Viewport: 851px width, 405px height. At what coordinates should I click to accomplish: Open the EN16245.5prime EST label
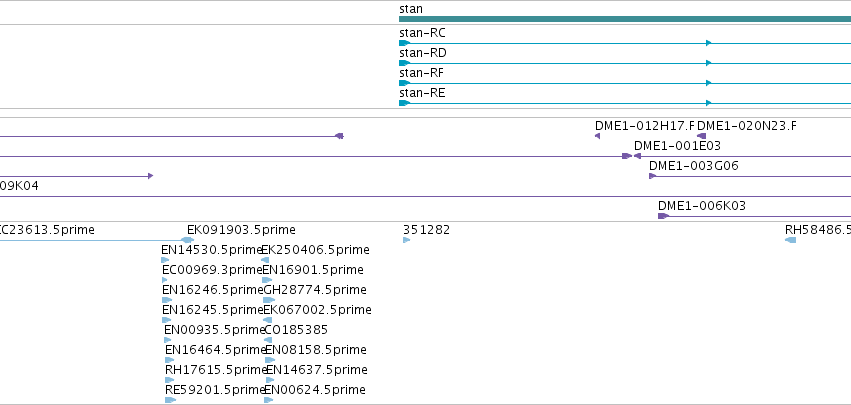click(x=213, y=310)
